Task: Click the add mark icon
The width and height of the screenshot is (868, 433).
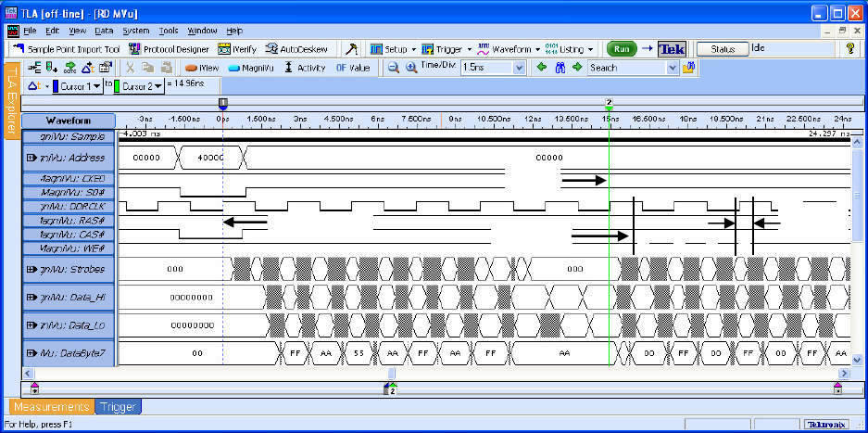Action: [52, 68]
